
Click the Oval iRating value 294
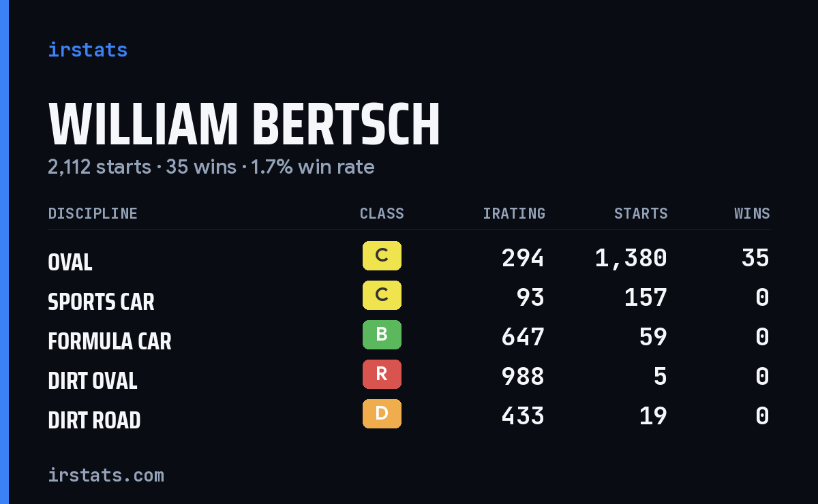[523, 258]
